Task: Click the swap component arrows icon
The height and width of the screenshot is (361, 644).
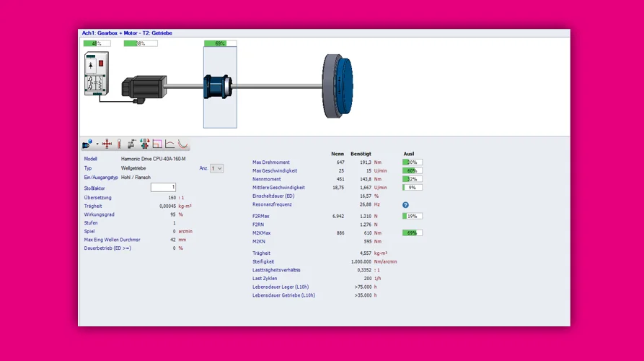Action: coord(145,144)
